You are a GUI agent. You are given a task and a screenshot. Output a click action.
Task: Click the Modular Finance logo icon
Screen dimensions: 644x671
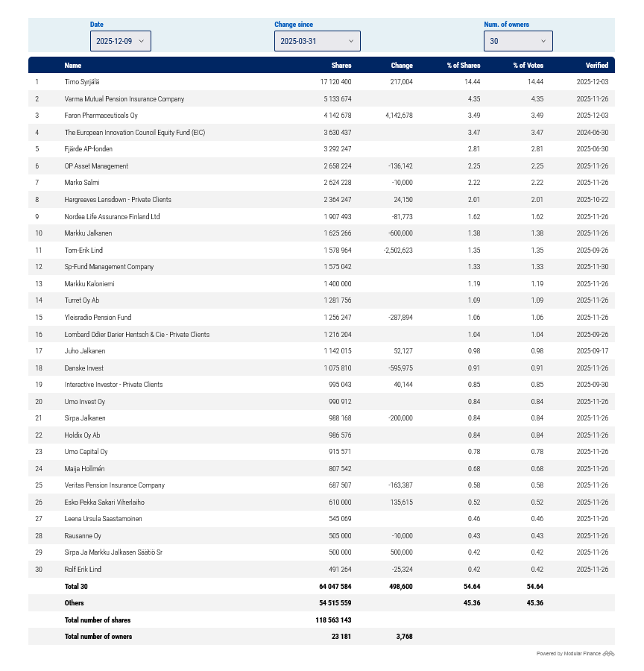coord(608,654)
